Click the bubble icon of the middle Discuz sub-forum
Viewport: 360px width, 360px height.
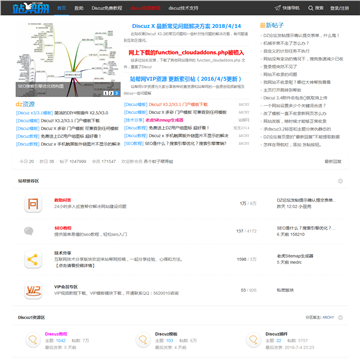click(x=143, y=340)
